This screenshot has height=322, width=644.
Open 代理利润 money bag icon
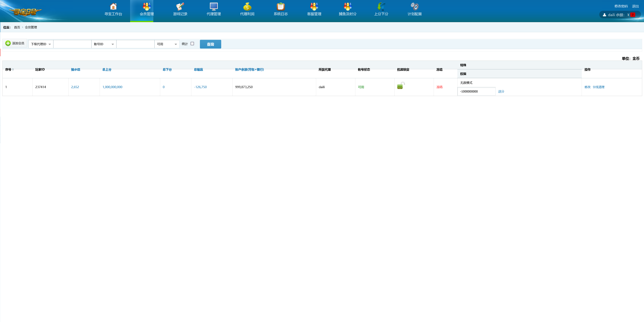click(247, 6)
